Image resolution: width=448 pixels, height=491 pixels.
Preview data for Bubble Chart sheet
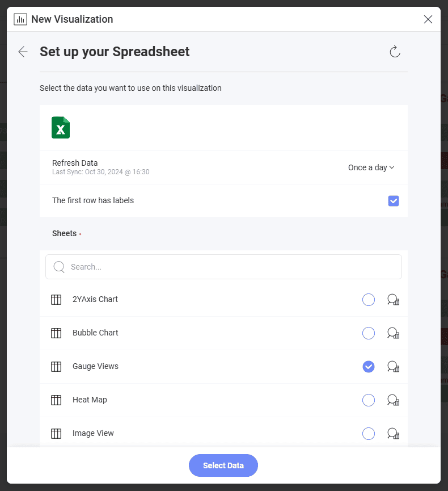(393, 333)
